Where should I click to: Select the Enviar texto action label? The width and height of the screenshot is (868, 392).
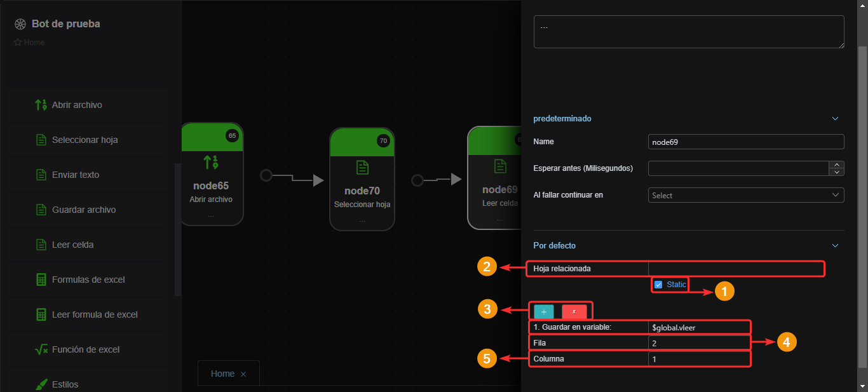coord(76,175)
